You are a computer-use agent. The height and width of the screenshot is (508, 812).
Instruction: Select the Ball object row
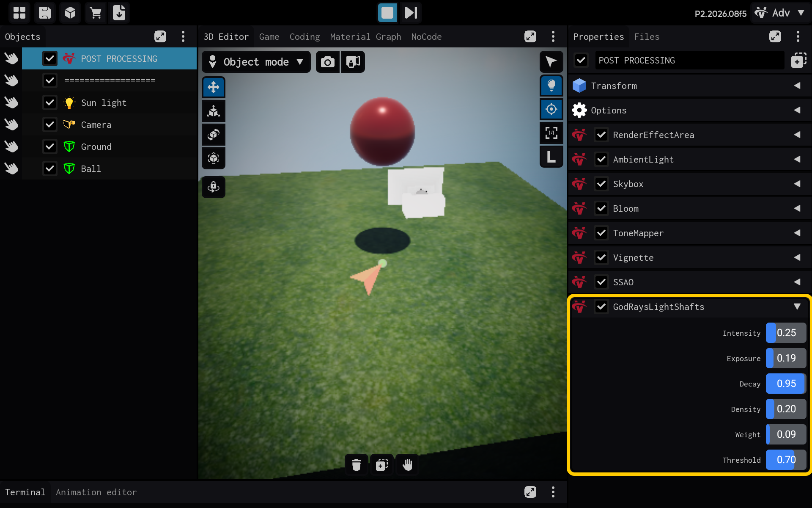point(109,168)
